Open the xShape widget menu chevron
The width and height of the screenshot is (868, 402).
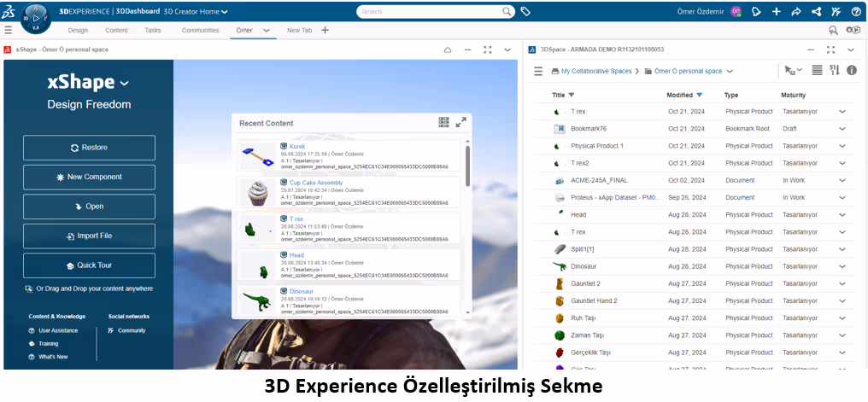[x=507, y=50]
